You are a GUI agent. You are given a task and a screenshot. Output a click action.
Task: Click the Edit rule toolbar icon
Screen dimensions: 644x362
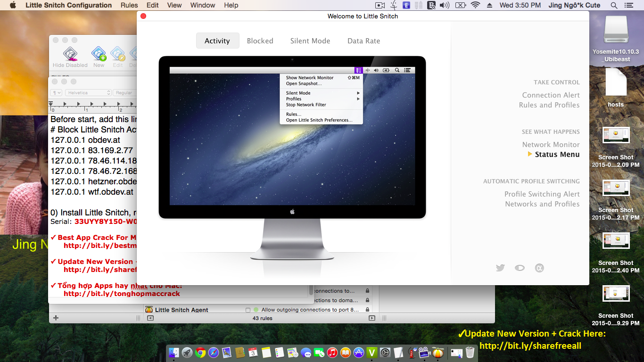point(117,54)
